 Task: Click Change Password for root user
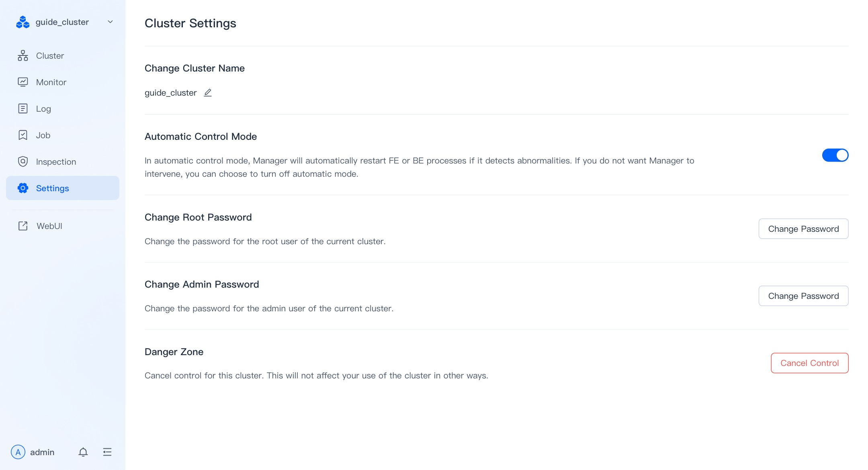point(803,229)
